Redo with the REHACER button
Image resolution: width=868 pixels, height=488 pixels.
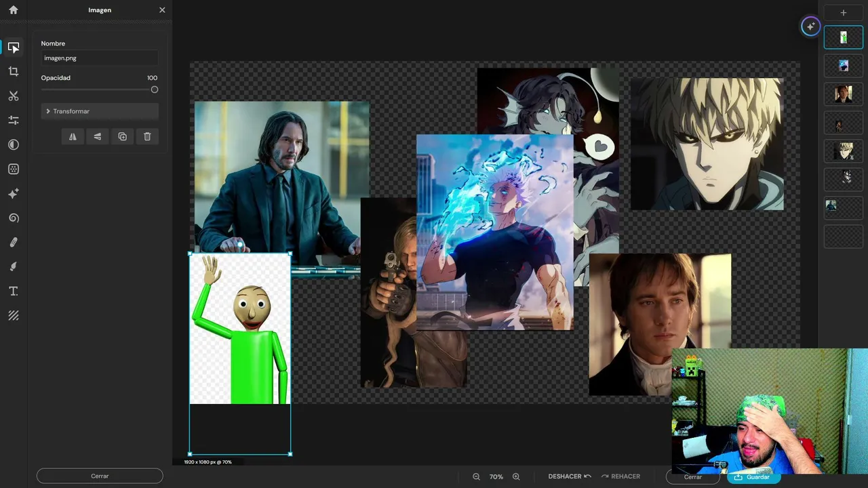tap(620, 476)
